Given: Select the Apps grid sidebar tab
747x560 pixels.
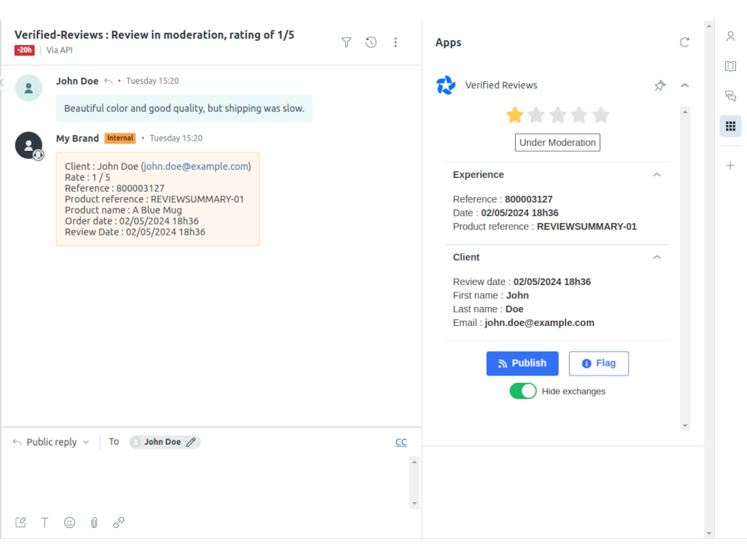Looking at the screenshot, I should tap(730, 126).
